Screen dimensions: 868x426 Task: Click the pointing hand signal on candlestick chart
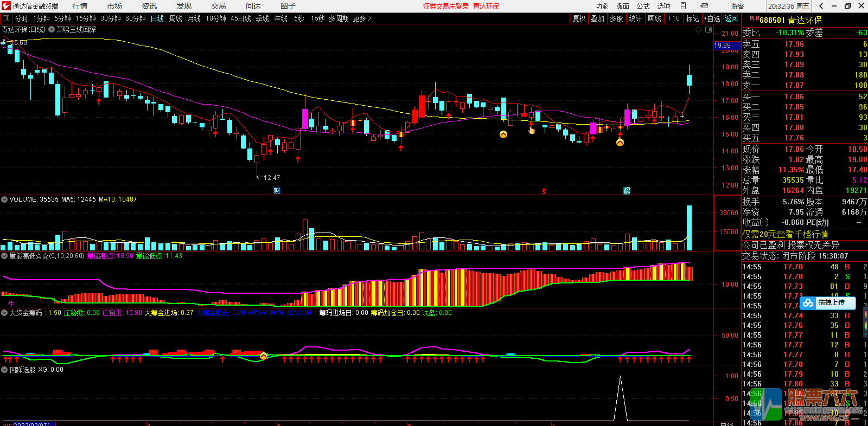(x=531, y=130)
